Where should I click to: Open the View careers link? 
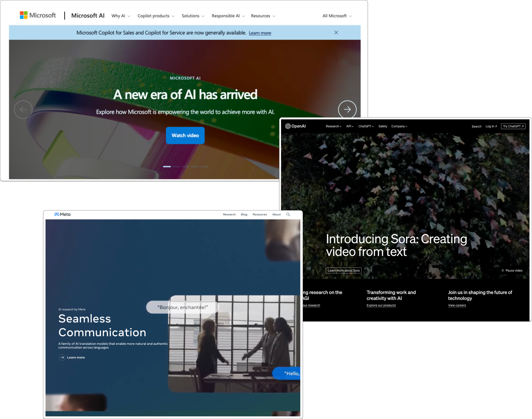tap(457, 305)
